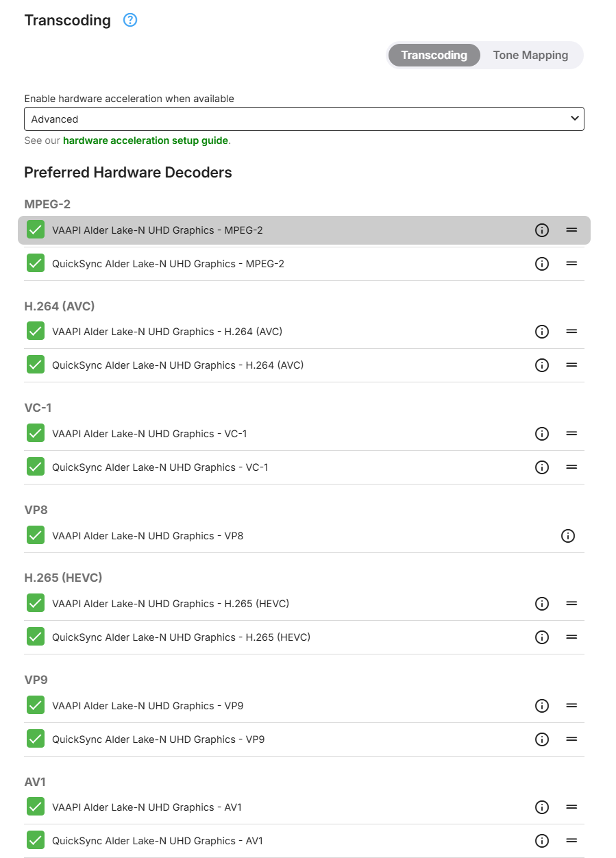This screenshot has height=858, width=616.
Task: Switch to the Tone Mapping tab
Action: 530,56
